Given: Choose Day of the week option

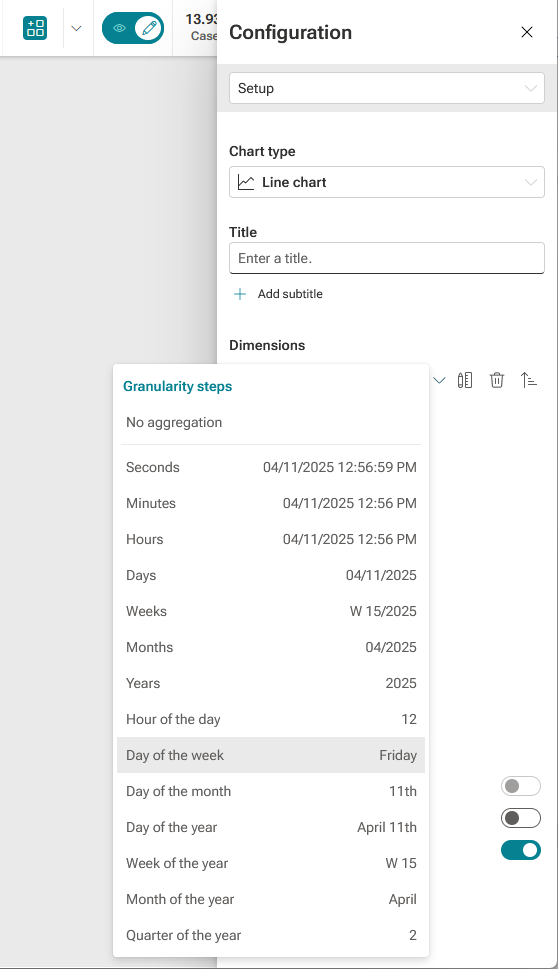Looking at the screenshot, I should pos(271,755).
